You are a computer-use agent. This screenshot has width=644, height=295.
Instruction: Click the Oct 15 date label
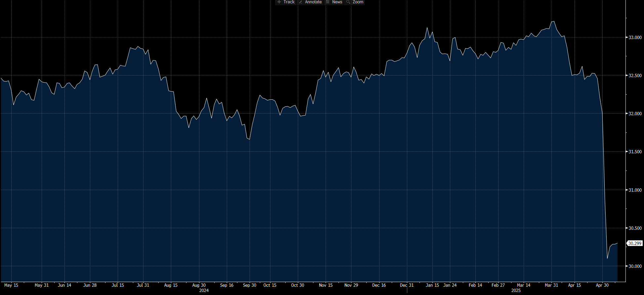point(270,285)
